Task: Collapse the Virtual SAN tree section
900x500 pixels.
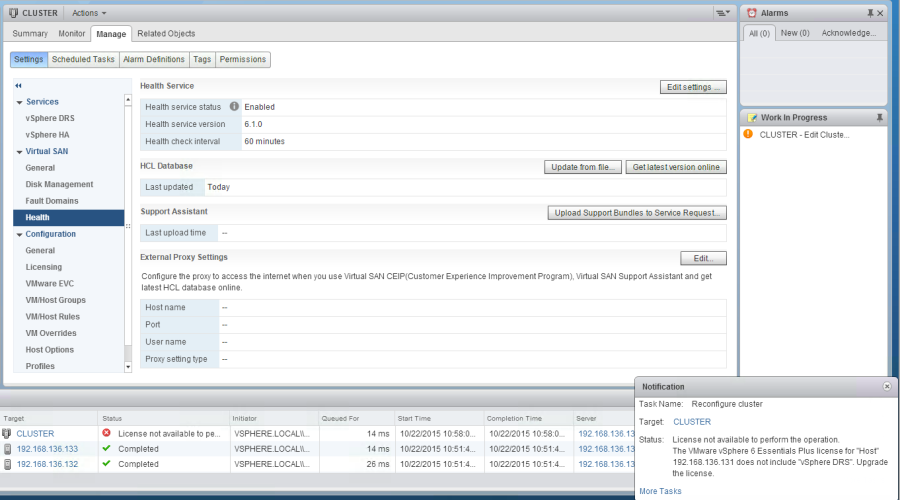Action: tap(19, 151)
